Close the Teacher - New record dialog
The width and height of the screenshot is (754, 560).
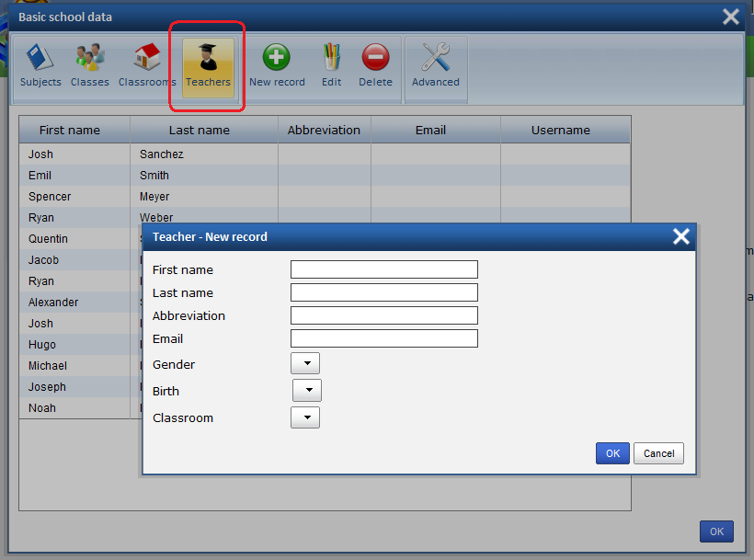[x=680, y=237]
